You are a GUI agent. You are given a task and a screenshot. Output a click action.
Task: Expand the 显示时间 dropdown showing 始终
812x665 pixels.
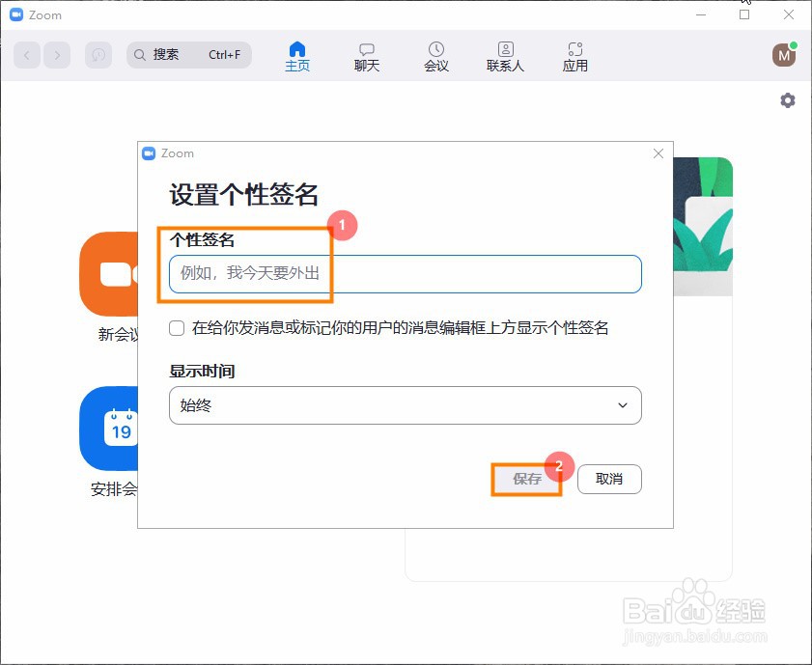coord(405,405)
